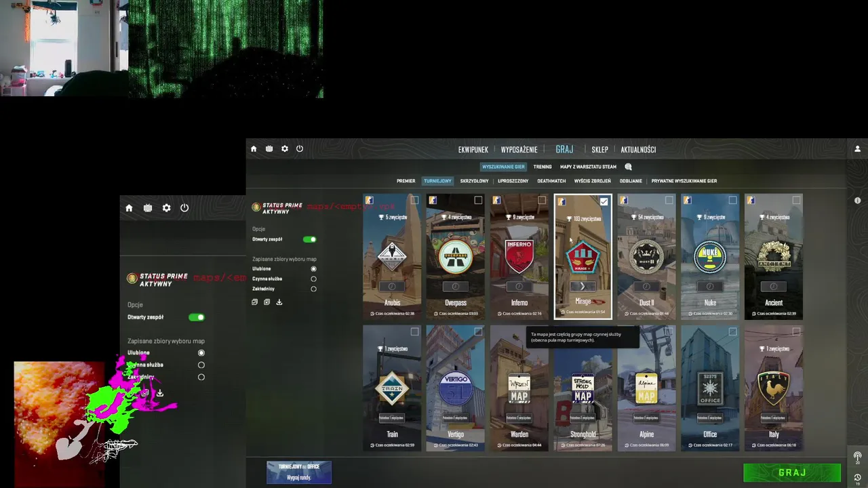Click the Office map badge

(x=710, y=390)
